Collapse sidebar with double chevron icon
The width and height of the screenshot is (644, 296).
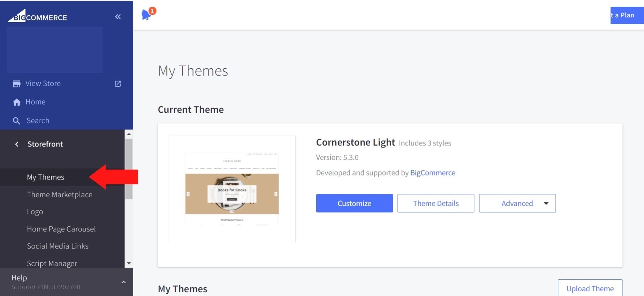118,17
